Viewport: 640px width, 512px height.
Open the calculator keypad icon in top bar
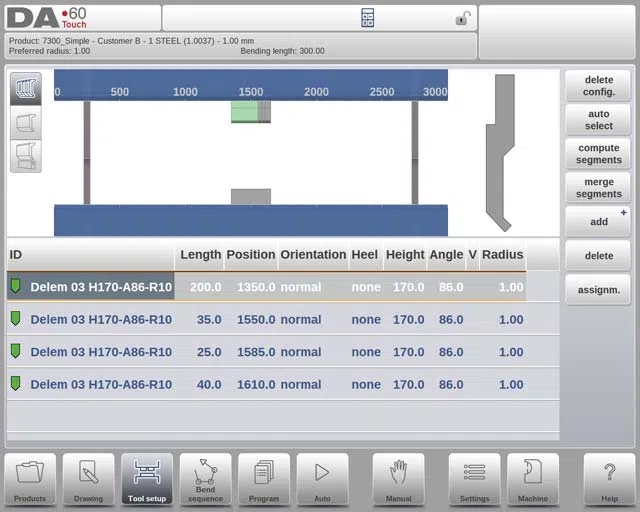(x=367, y=18)
